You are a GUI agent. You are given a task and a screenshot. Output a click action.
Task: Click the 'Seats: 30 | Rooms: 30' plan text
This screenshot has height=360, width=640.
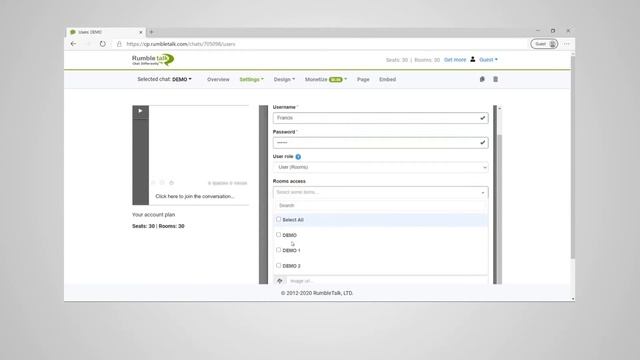(x=158, y=226)
